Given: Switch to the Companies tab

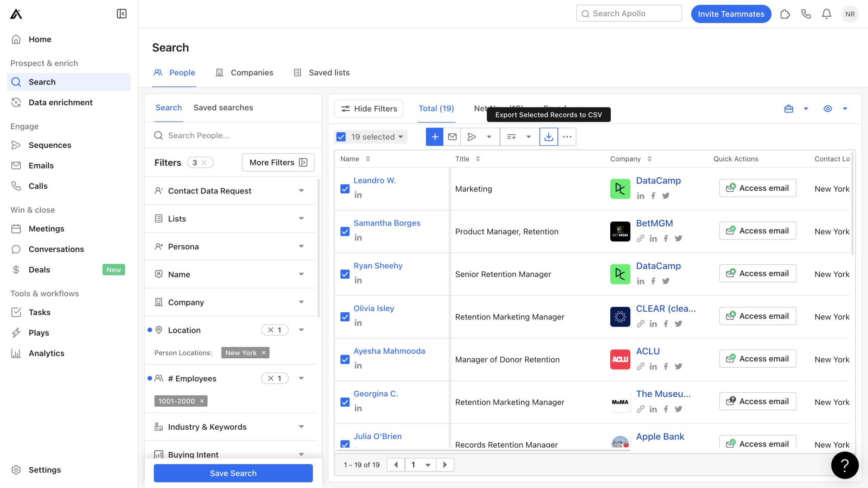Looking at the screenshot, I should 245,73.
